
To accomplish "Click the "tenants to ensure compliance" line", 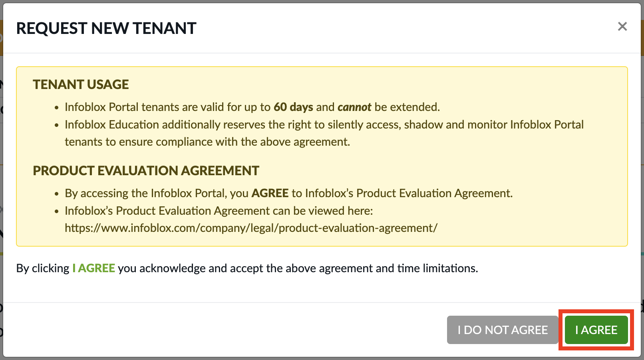I will click(207, 142).
